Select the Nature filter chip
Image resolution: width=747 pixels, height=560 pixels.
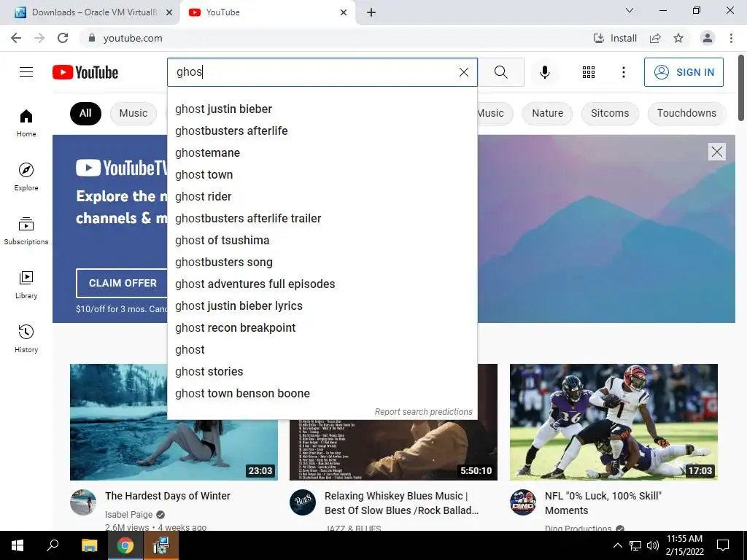pos(547,113)
